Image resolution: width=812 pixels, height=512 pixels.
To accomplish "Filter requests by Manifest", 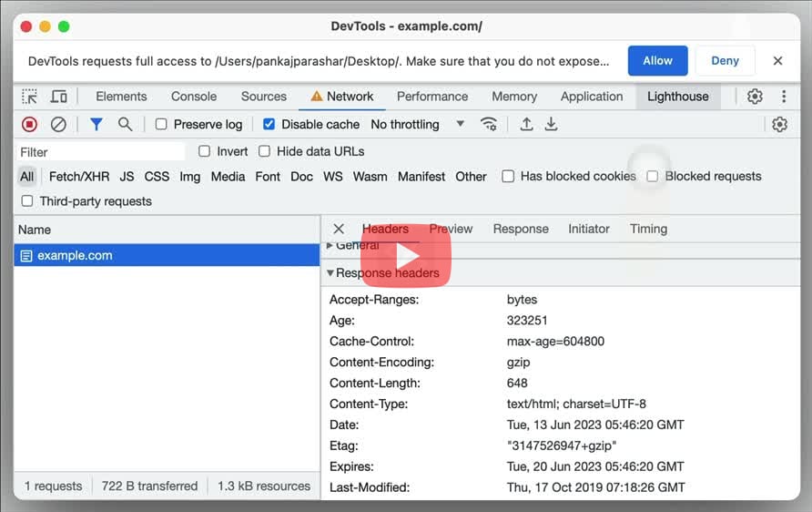I will [x=421, y=177].
